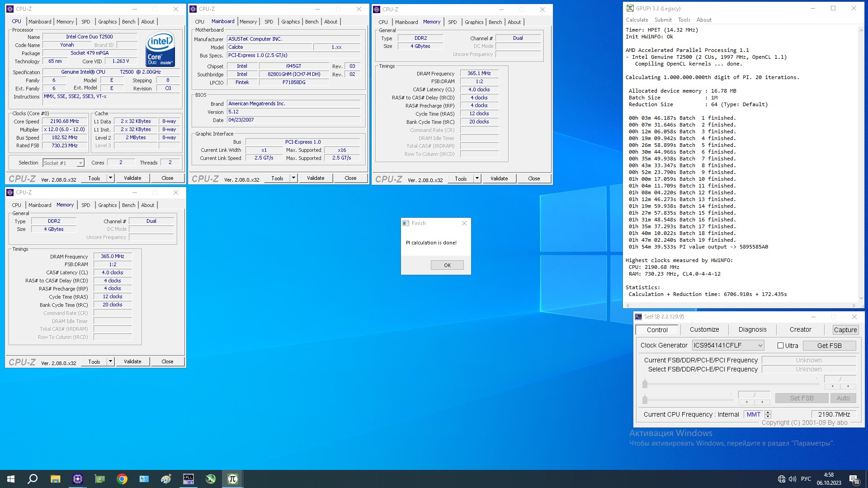Image resolution: width=868 pixels, height=488 pixels.
Task: Expand Tools arrow in CPU-Z Mainboard window
Action: coord(293,178)
